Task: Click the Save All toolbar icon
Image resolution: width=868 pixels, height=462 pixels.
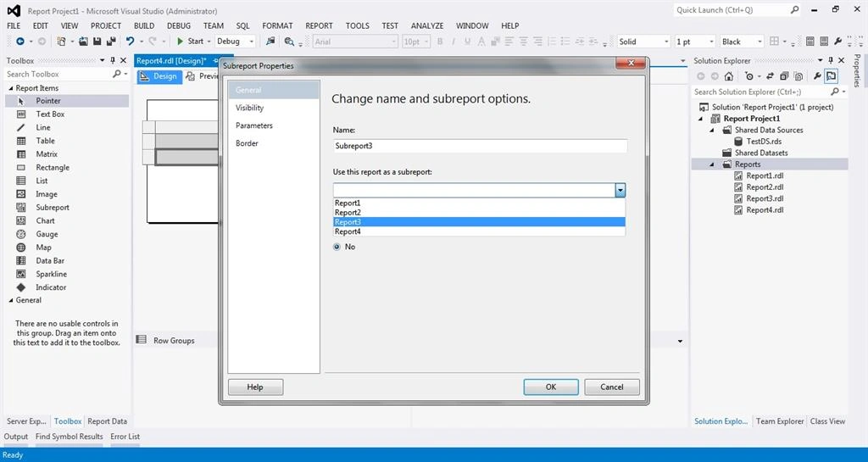Action: [x=111, y=41]
